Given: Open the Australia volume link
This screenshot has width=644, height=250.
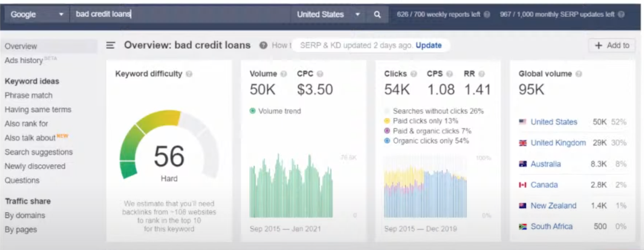Looking at the screenshot, I should [545, 164].
